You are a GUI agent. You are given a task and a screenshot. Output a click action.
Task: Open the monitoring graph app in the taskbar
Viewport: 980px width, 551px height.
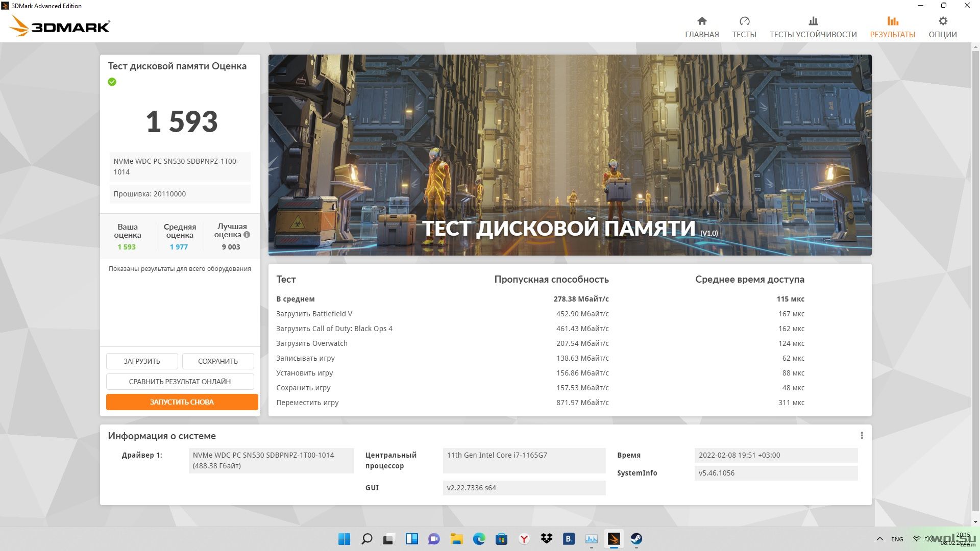click(x=591, y=539)
